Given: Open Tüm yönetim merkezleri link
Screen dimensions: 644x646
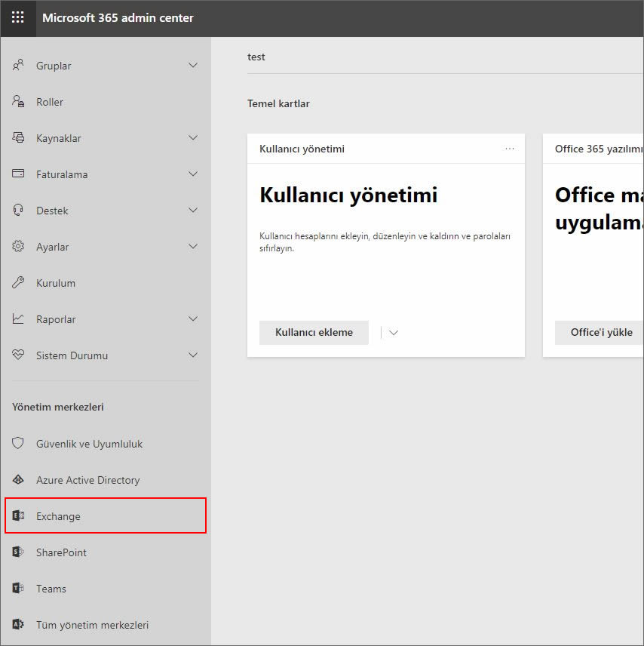Looking at the screenshot, I should [x=106, y=625].
